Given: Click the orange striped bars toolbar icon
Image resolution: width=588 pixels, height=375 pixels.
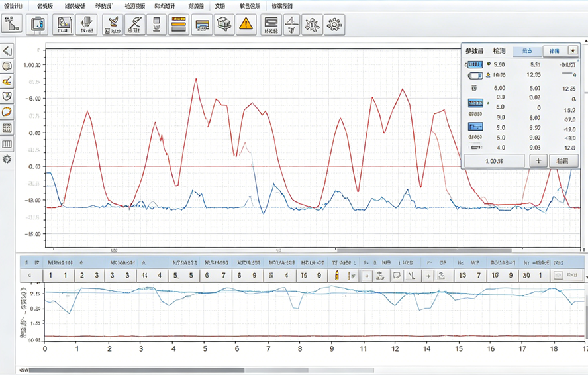Looking at the screenshot, I should pos(177,25).
